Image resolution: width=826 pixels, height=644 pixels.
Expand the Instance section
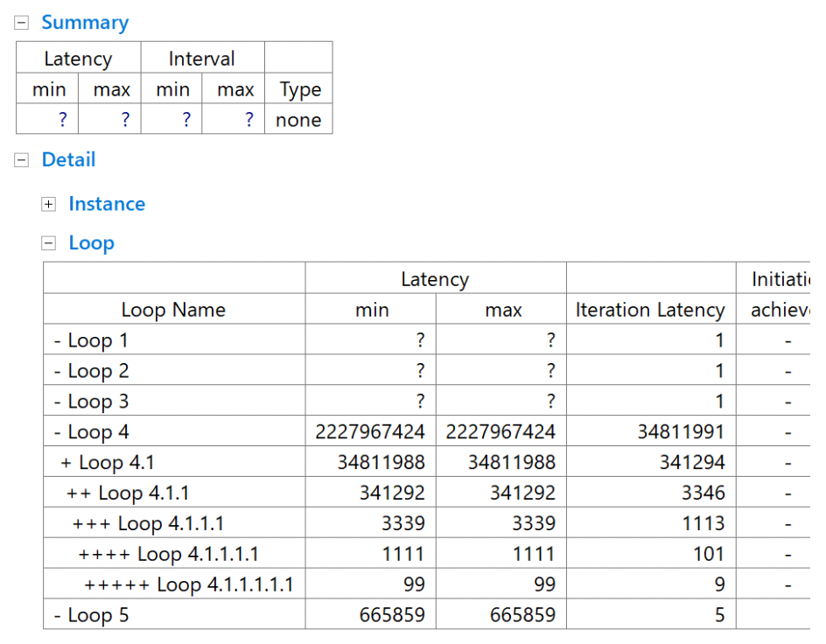tap(48, 204)
